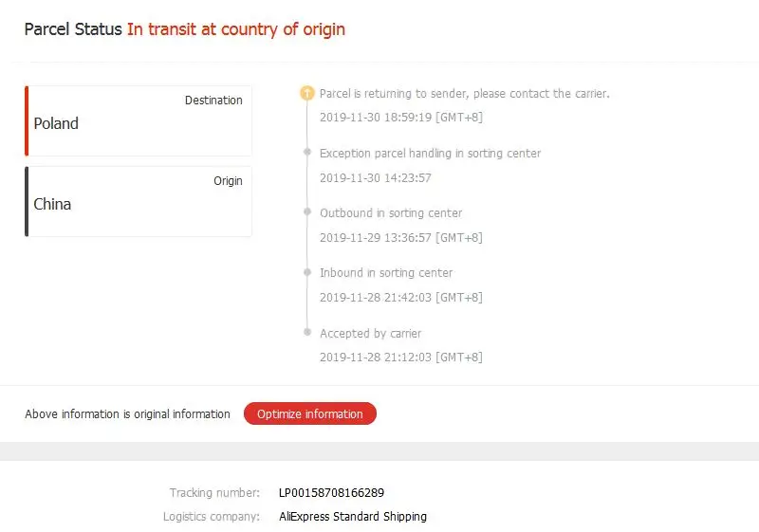Click Exception parcel handling in sorting center text
Image resolution: width=759 pixels, height=532 pixels.
click(x=430, y=154)
